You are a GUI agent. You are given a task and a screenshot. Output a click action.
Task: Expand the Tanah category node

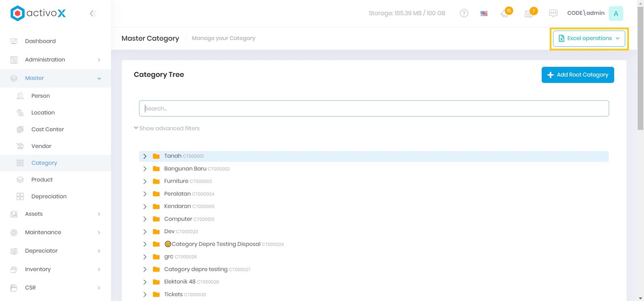[x=145, y=156]
